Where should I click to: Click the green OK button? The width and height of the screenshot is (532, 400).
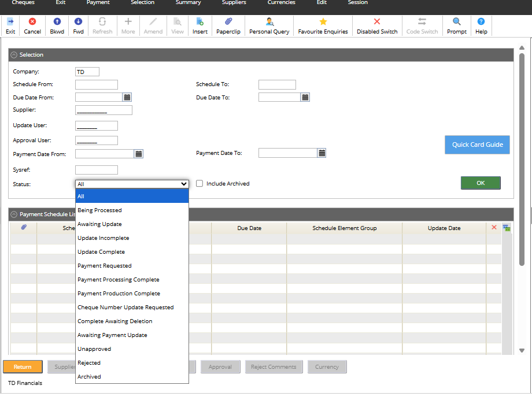click(481, 183)
